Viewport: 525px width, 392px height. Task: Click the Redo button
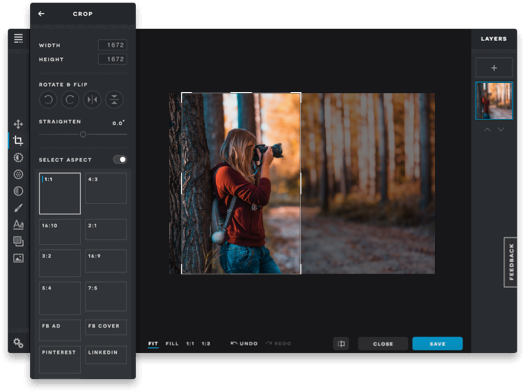click(278, 343)
